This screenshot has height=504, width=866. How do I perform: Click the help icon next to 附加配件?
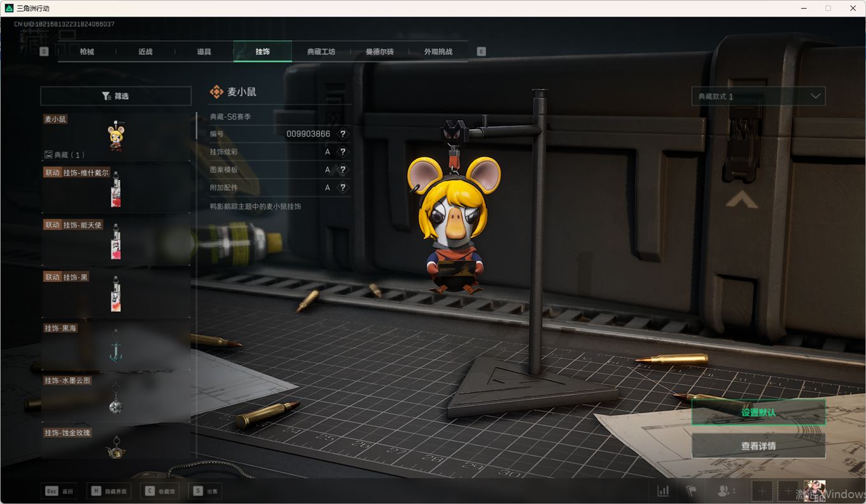pos(342,188)
